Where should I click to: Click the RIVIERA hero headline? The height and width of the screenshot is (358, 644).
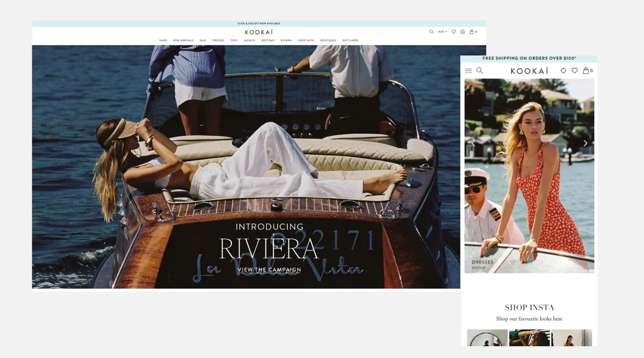[x=269, y=248]
